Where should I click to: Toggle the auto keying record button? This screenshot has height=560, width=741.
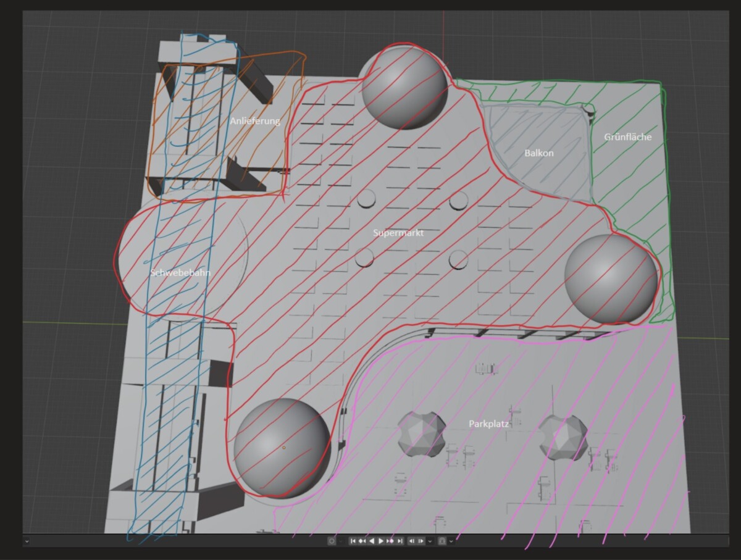point(332,541)
